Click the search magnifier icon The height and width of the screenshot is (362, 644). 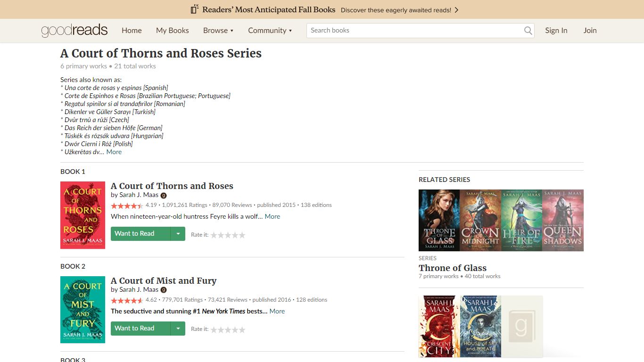pos(528,31)
